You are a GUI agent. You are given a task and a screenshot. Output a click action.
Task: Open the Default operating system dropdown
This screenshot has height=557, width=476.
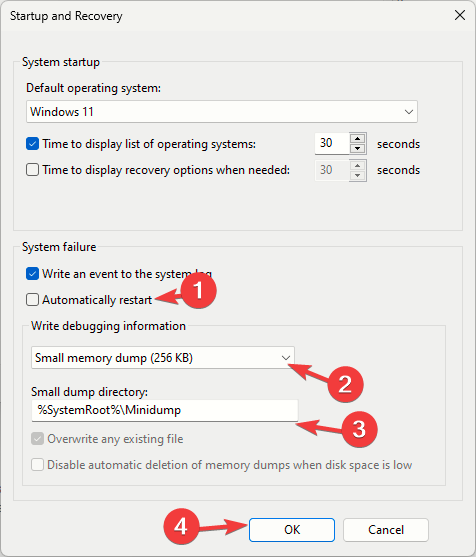click(x=409, y=112)
